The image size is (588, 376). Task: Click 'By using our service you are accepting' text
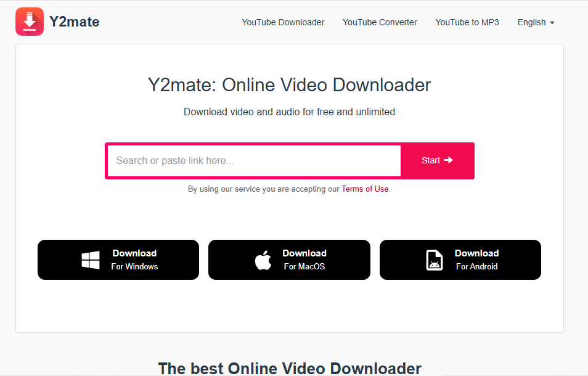[x=264, y=189]
